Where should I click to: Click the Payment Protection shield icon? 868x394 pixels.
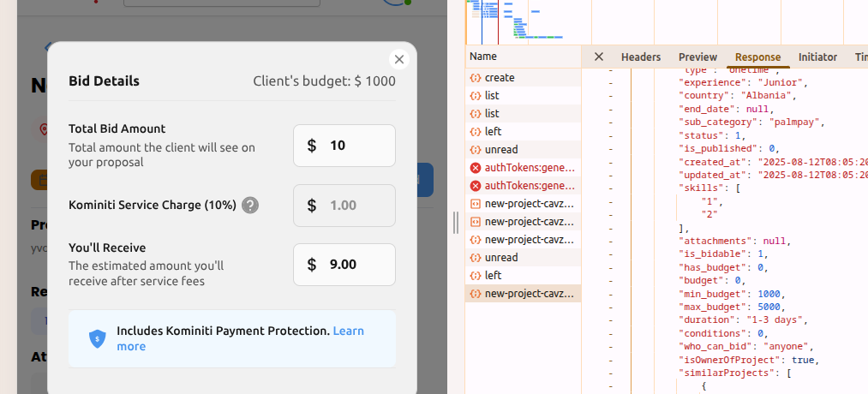coord(98,339)
